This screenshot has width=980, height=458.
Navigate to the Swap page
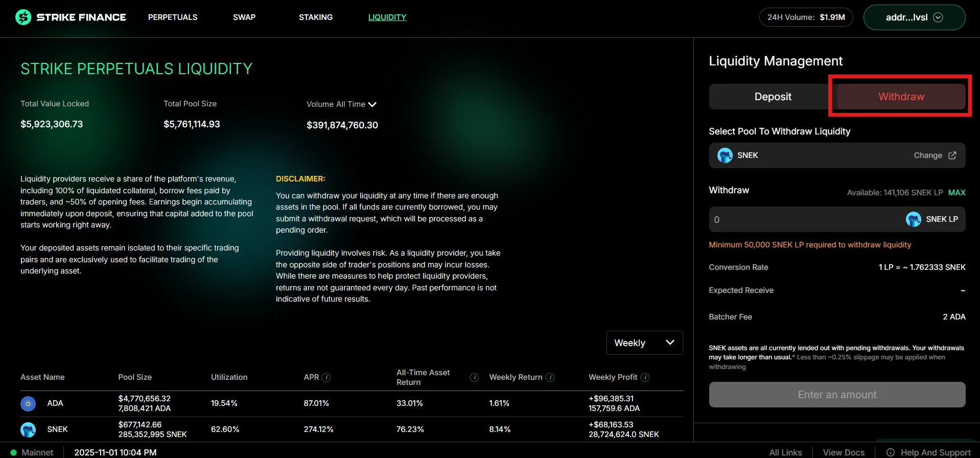(244, 17)
